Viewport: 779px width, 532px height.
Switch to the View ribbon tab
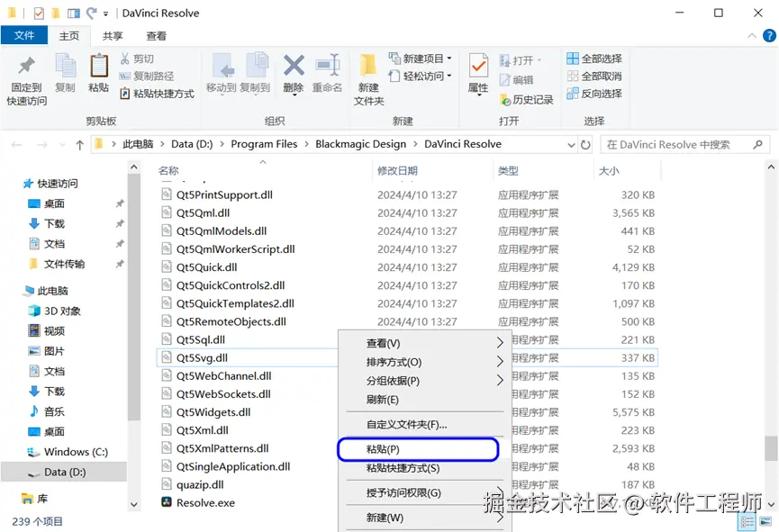point(156,36)
